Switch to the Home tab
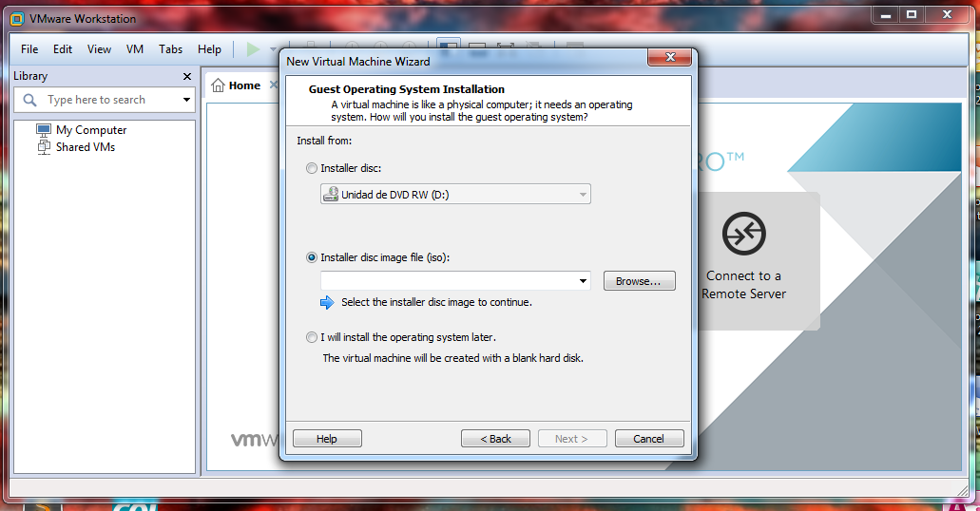Image resolution: width=980 pixels, height=511 pixels. (244, 85)
